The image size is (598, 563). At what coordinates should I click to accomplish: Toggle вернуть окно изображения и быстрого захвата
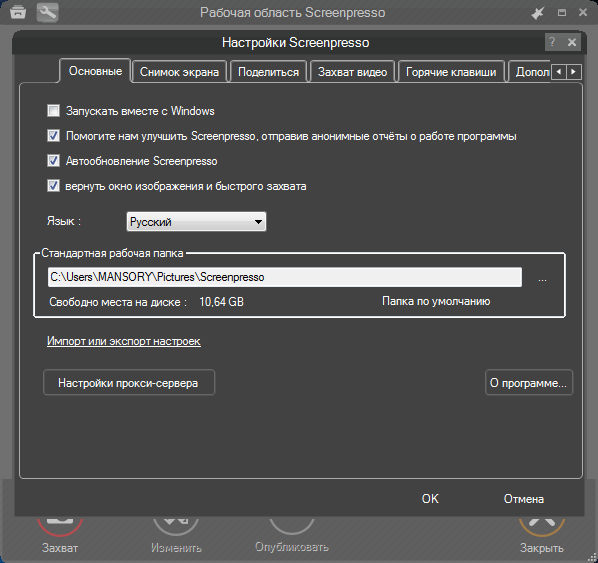tap(53, 186)
